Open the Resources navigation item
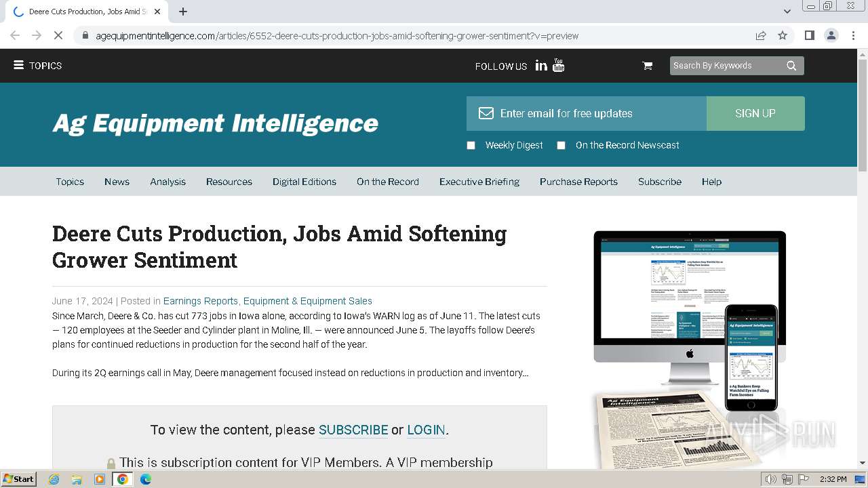 [x=229, y=182]
